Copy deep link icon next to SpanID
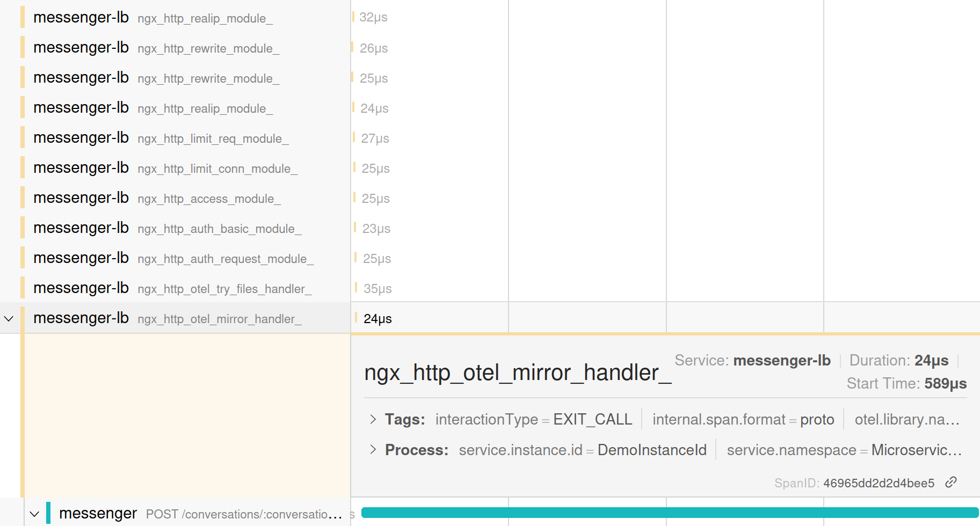The height and width of the screenshot is (526, 980). (950, 482)
